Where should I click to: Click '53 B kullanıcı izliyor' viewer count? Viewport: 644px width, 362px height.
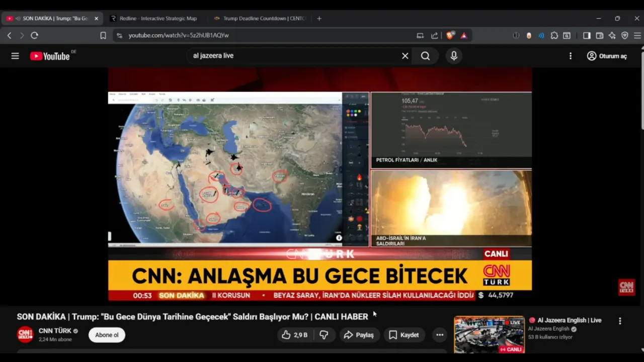tap(550, 337)
